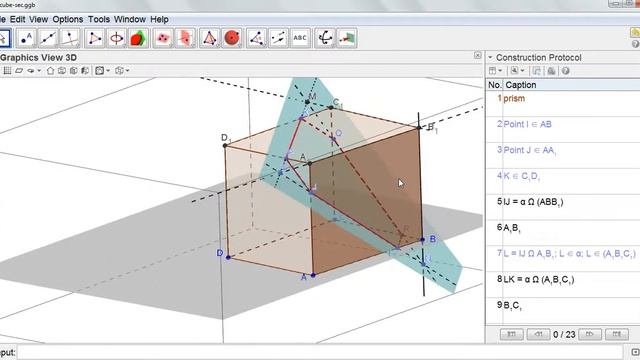Viewport: 640px width, 360px height.
Task: Click the third view direction cube icon
Action: pos(85,71)
